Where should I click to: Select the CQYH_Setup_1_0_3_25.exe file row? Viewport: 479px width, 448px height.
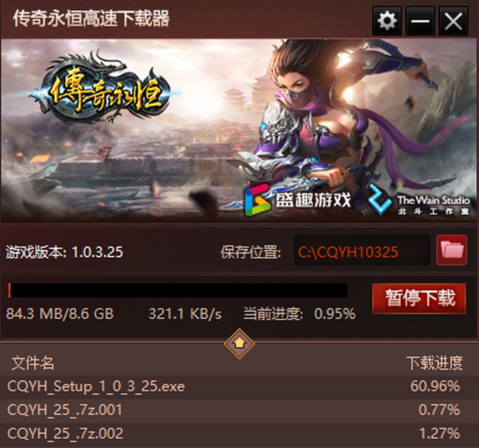(x=239, y=387)
